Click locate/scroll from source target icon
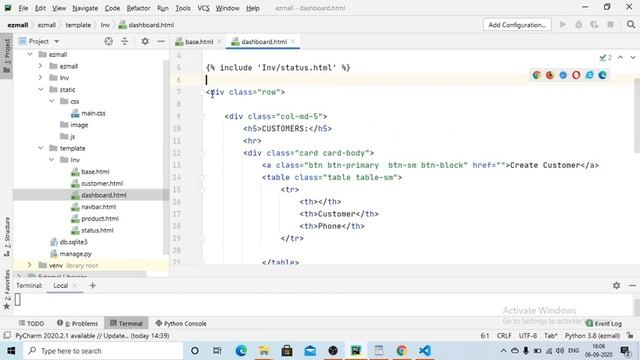The image size is (640, 360). pos(109,41)
